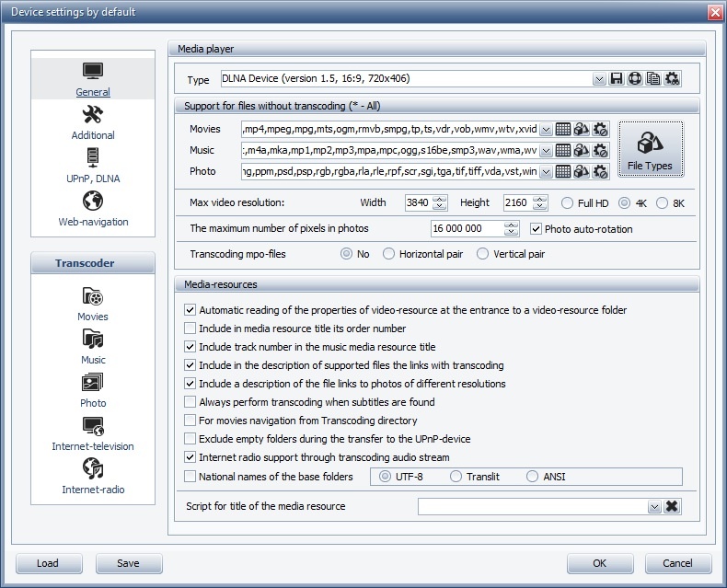
Task: Close the Device settings dialog
Action: tap(715, 12)
